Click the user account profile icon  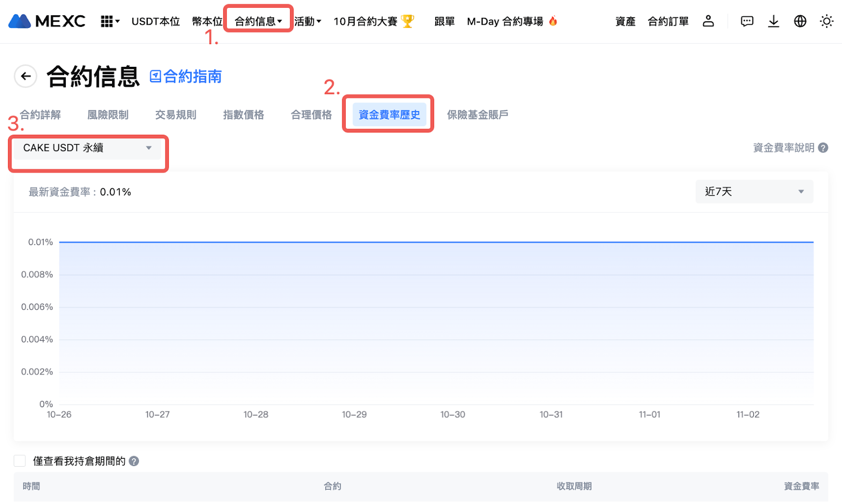(708, 21)
